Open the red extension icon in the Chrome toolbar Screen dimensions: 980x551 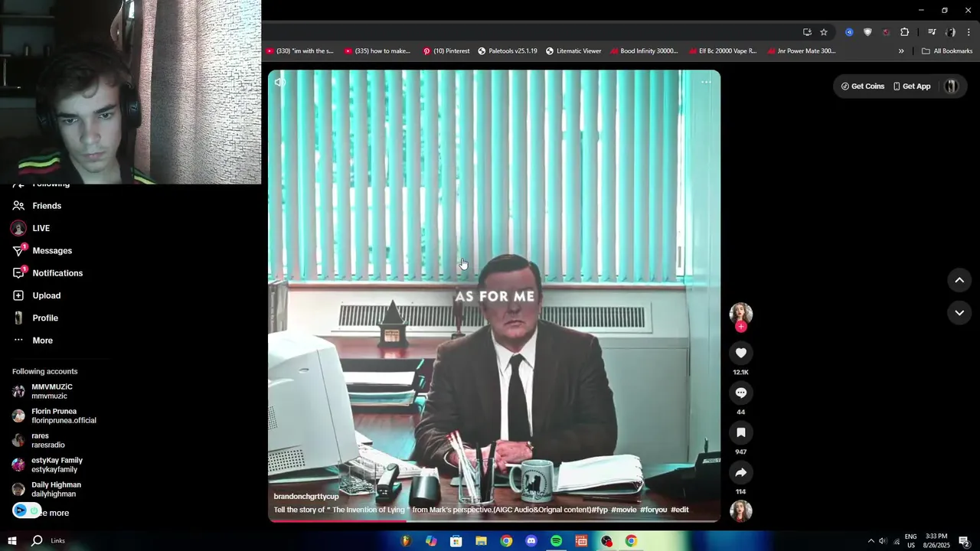(x=886, y=32)
